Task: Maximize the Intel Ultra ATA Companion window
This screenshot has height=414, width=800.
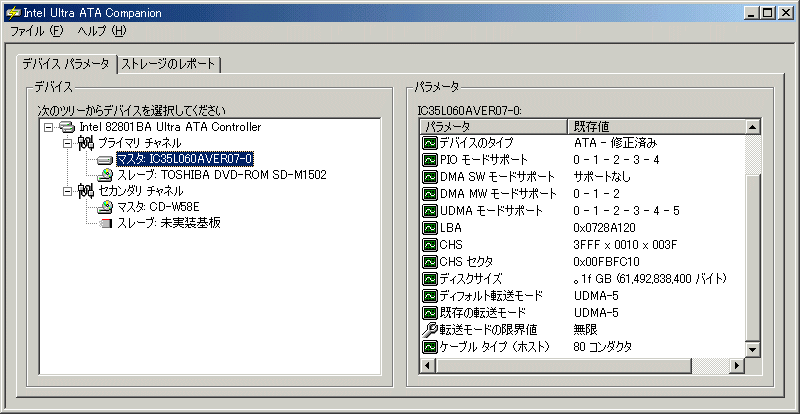Action: coord(767,14)
